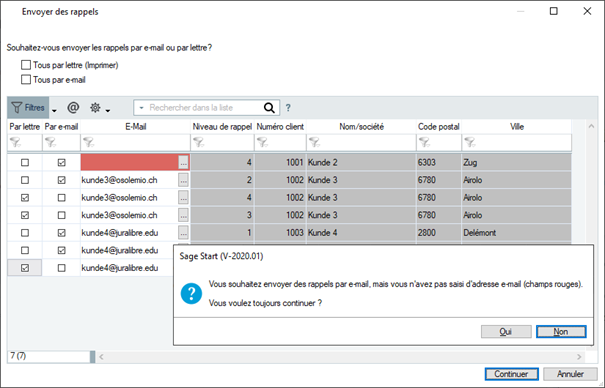Click the red empty e-mail field
Viewport: 605px width, 388px height.
[129, 162]
